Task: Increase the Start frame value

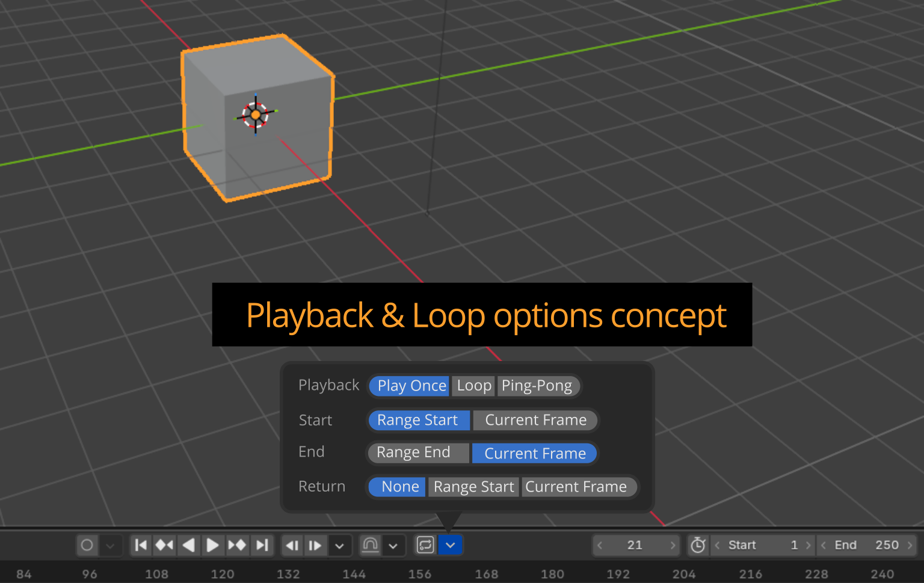Action: [808, 545]
